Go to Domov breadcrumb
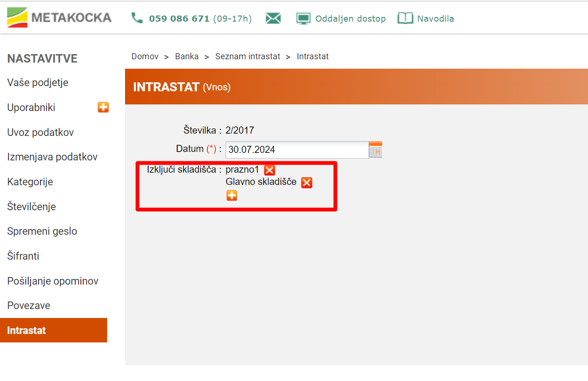This screenshot has width=588, height=381. point(145,56)
